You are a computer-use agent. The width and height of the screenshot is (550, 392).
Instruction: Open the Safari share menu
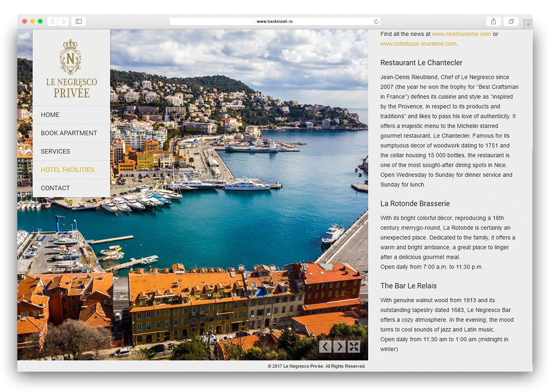coord(493,21)
